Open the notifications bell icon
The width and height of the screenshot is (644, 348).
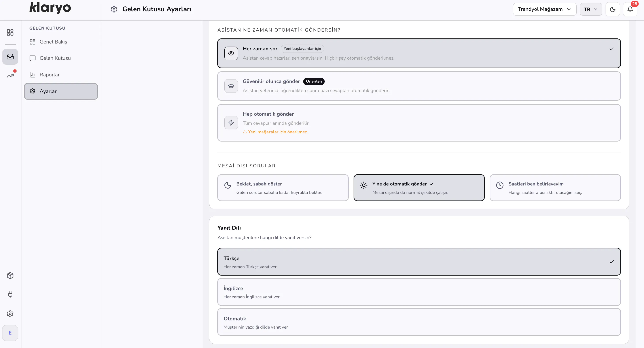[x=630, y=9]
